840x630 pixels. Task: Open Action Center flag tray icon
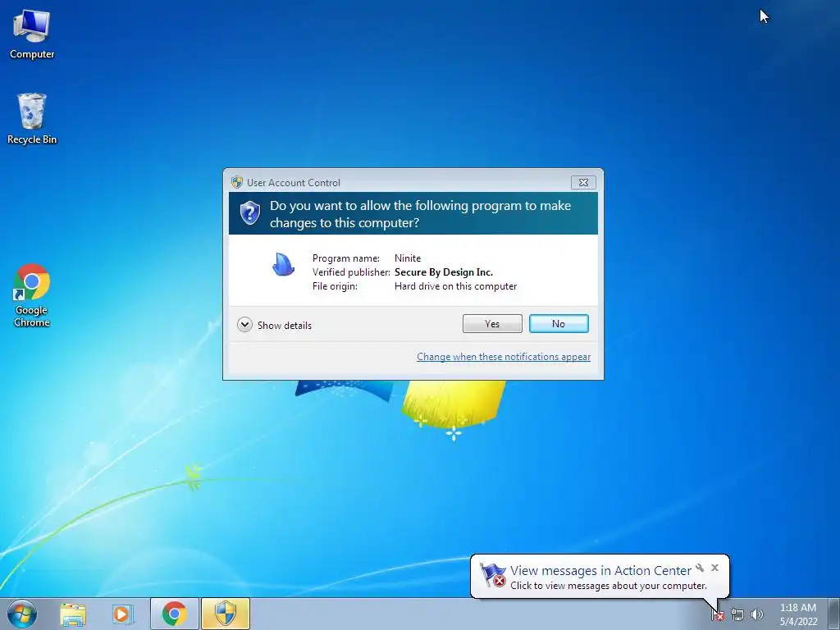click(717, 614)
